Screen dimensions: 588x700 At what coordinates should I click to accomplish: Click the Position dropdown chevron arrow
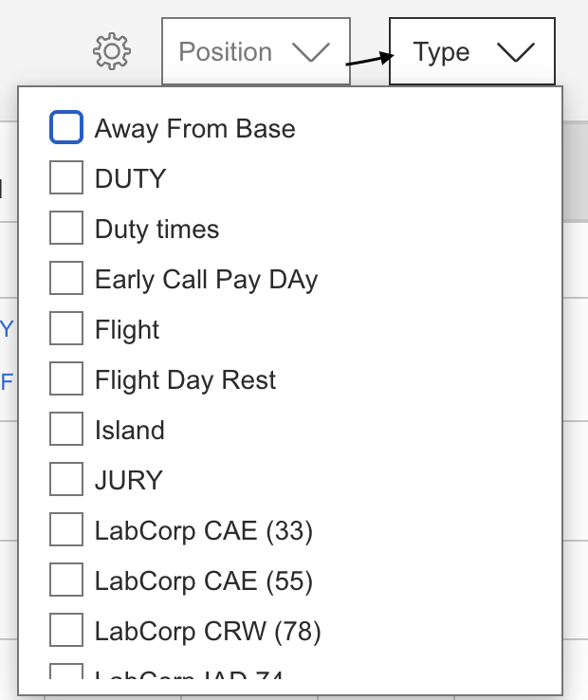pyautogui.click(x=311, y=52)
